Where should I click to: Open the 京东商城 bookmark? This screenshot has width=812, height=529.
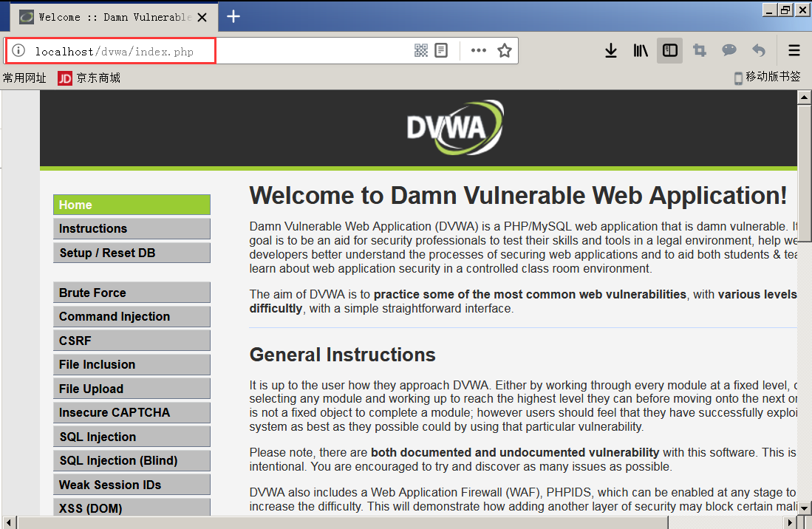tap(89, 78)
